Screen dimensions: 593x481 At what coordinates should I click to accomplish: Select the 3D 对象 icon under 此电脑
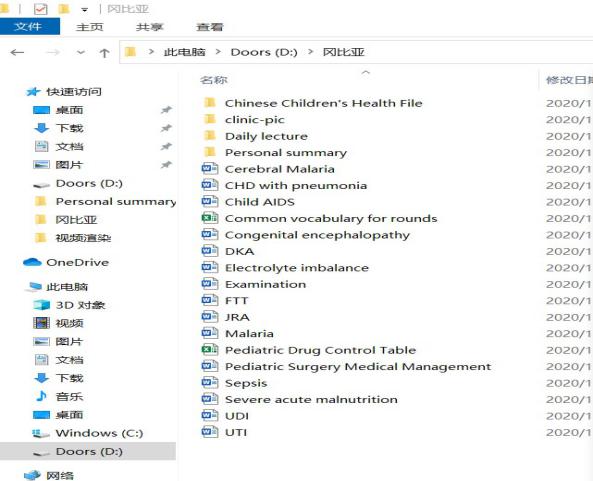tap(41, 305)
